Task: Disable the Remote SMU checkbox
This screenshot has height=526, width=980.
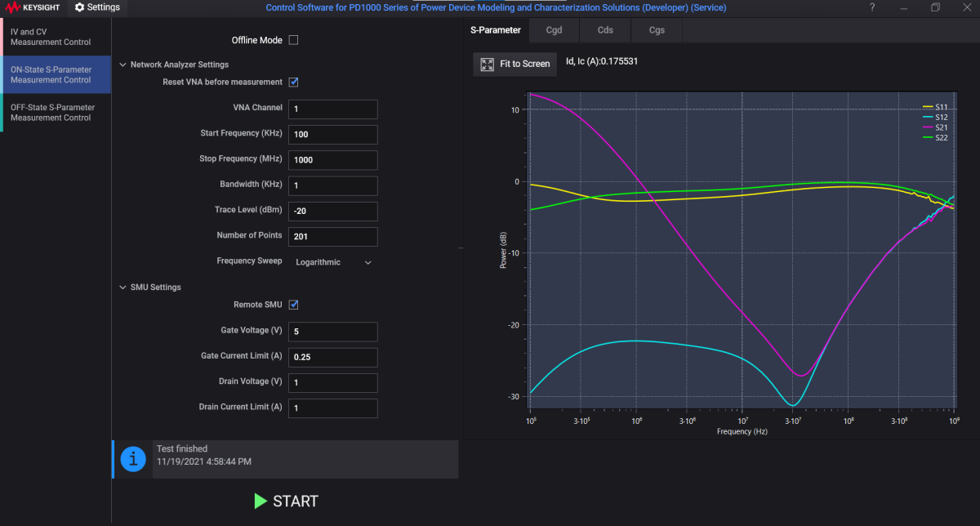Action: 293,304
